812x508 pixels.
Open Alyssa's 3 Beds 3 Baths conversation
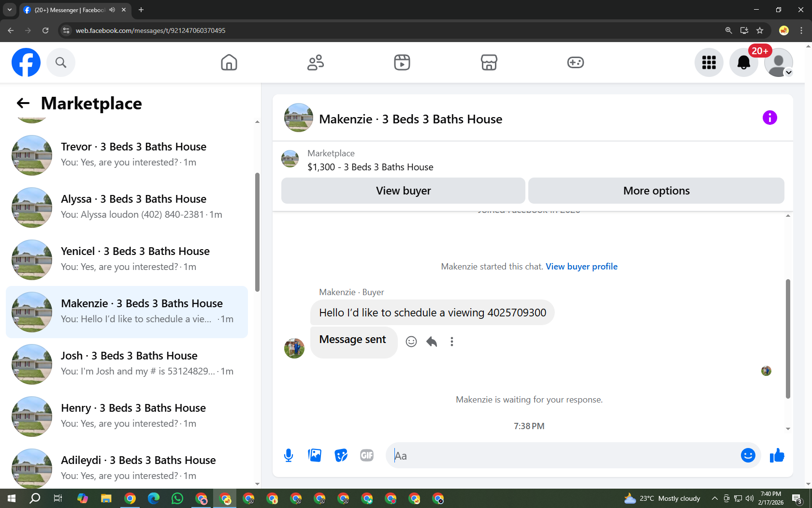(x=127, y=208)
